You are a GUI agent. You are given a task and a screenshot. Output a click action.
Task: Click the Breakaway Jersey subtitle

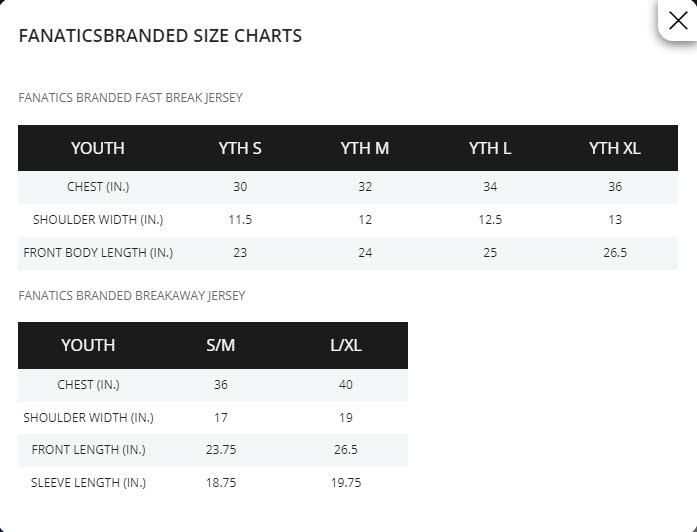(132, 296)
